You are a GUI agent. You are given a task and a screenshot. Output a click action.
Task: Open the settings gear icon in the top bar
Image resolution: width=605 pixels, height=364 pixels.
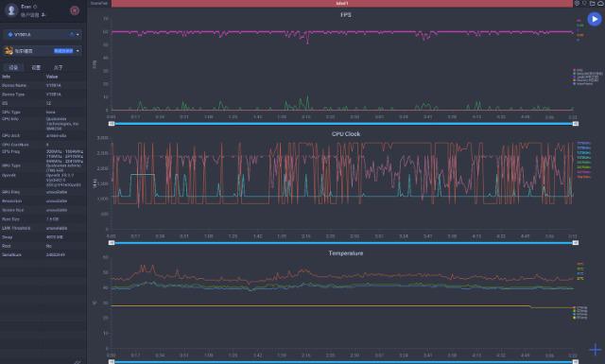(578, 3)
